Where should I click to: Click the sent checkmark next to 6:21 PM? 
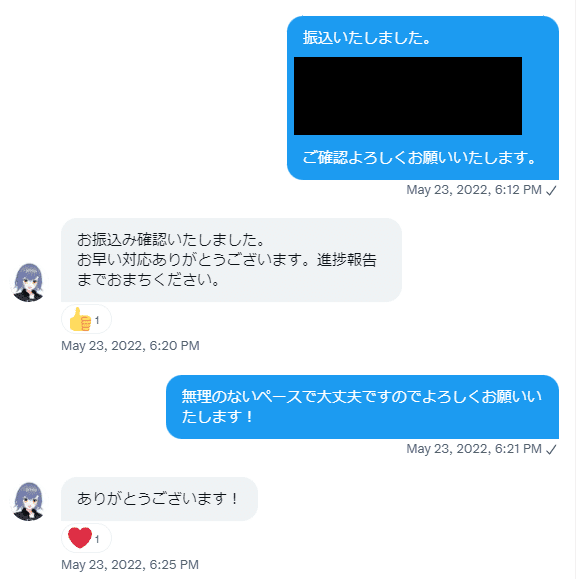[551, 449]
